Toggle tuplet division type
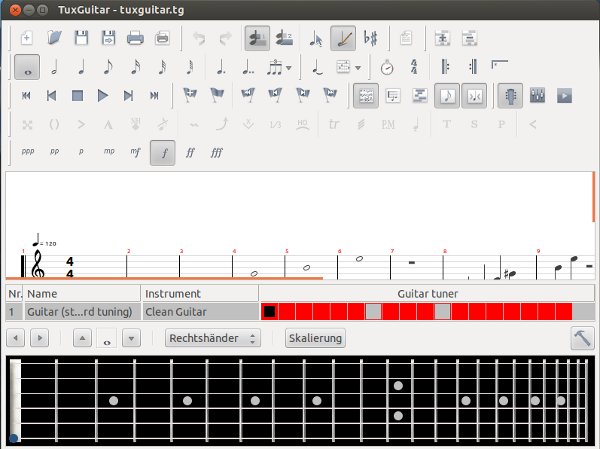 point(274,67)
